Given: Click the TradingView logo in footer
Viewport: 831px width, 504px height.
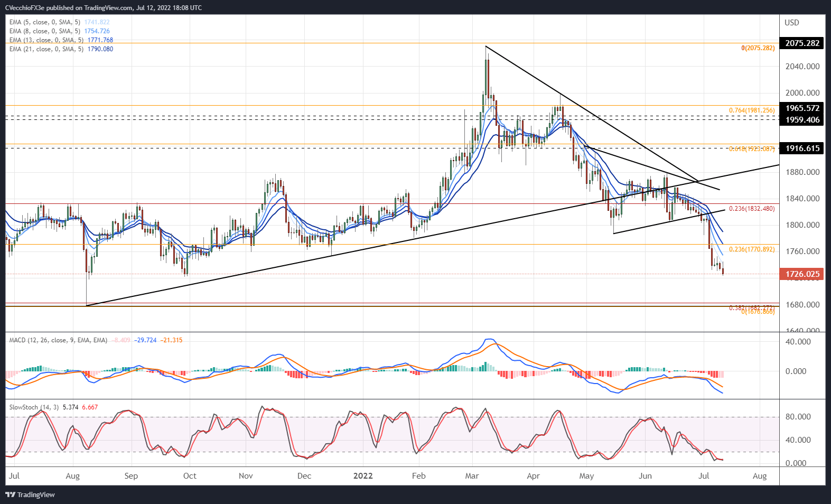Looking at the screenshot, I should tap(30, 494).
